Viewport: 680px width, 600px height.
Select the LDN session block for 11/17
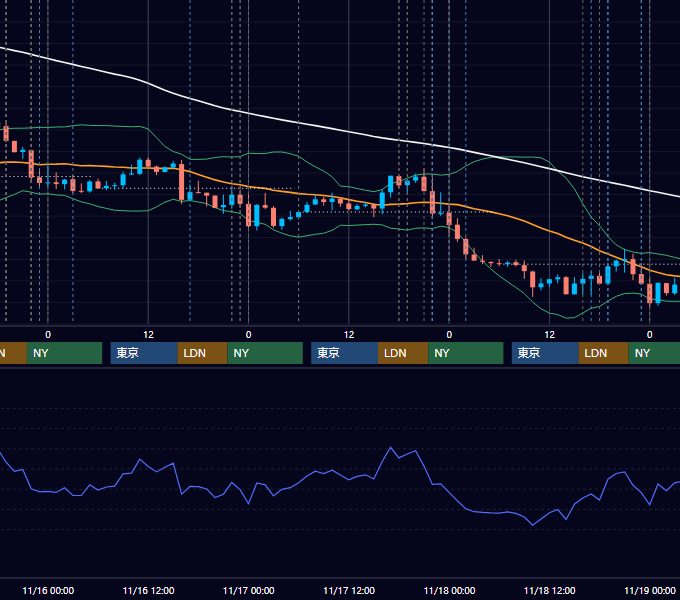tap(403, 353)
